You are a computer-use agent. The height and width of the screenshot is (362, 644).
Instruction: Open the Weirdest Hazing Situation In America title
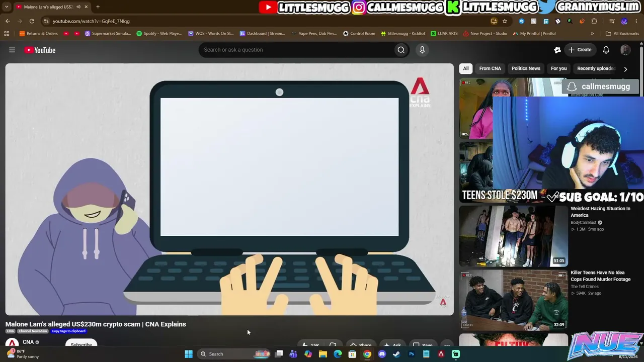click(600, 212)
